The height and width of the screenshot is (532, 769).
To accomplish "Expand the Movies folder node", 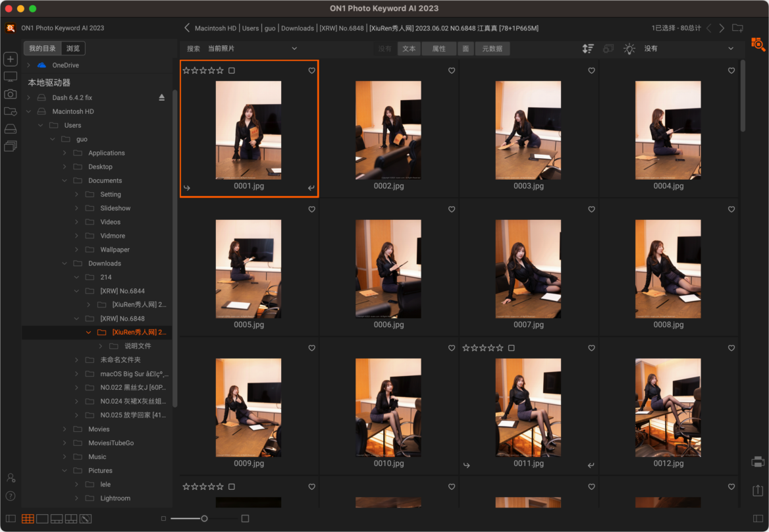I will click(x=65, y=429).
